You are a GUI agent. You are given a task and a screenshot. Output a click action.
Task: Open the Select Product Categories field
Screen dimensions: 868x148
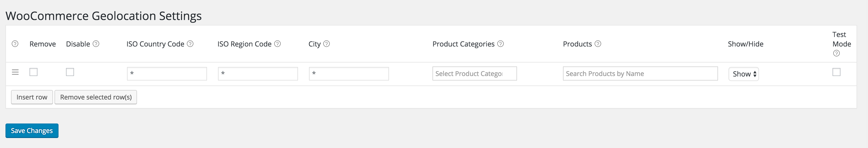coord(474,73)
